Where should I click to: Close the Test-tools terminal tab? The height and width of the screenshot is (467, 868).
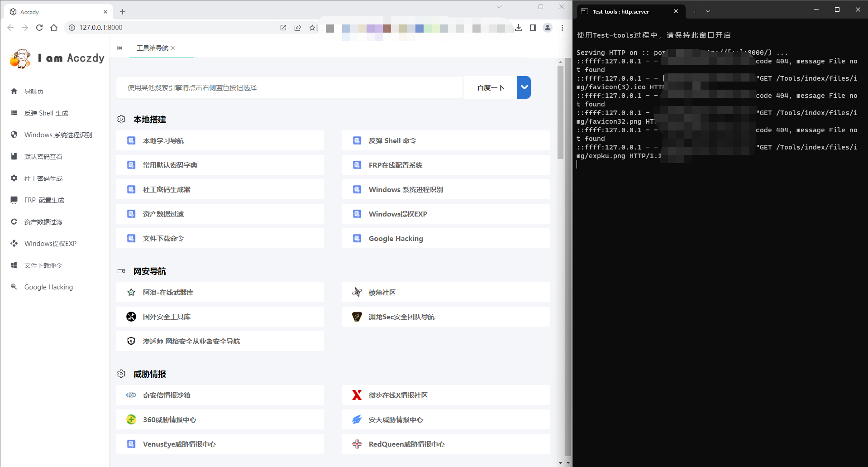pyautogui.click(x=676, y=11)
